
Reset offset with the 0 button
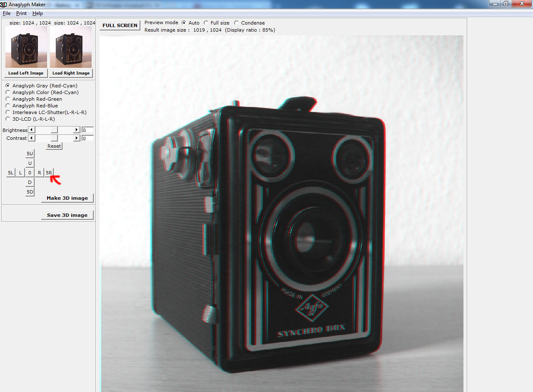click(30, 173)
